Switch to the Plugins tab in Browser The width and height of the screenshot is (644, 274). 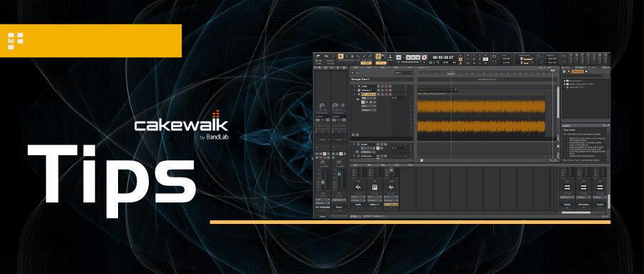[580, 68]
